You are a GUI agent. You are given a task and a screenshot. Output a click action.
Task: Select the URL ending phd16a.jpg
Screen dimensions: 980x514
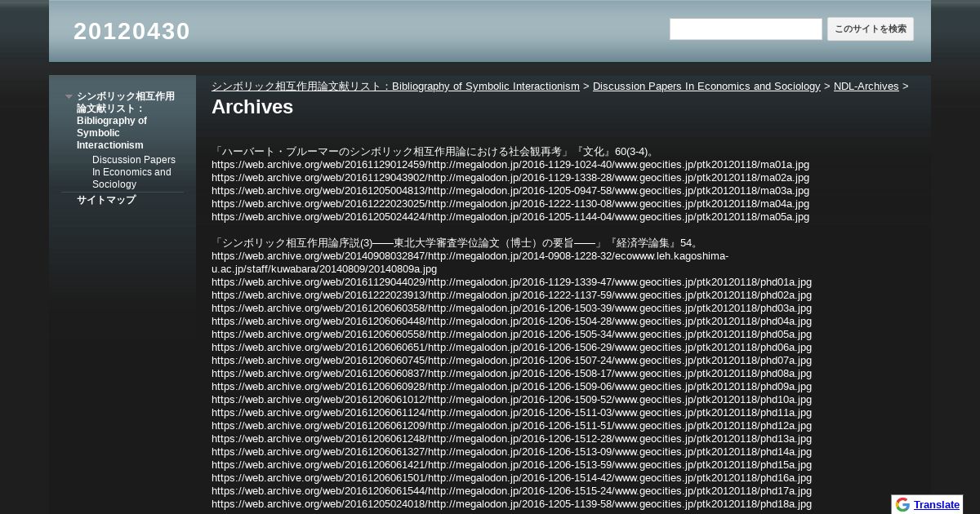pyautogui.click(x=512, y=478)
